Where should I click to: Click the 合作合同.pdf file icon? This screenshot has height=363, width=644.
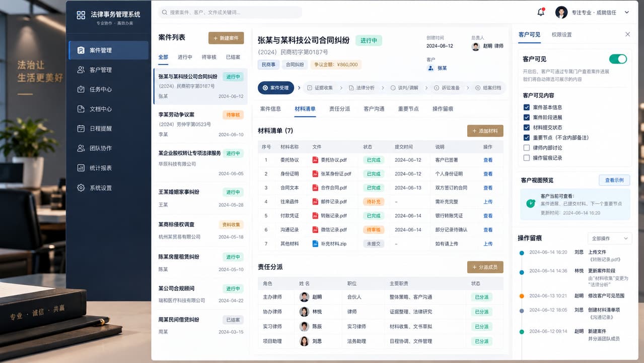316,188
